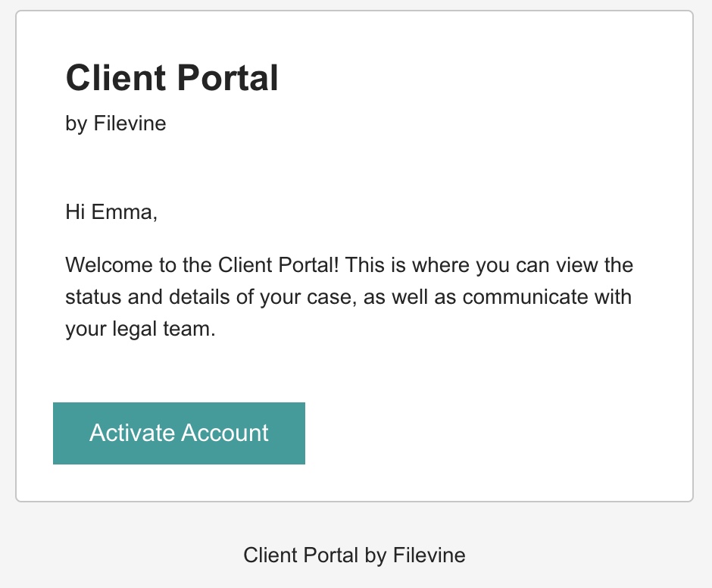Click "communicate with" in the welcome paragraph
This screenshot has width=712, height=588.
click(x=547, y=297)
